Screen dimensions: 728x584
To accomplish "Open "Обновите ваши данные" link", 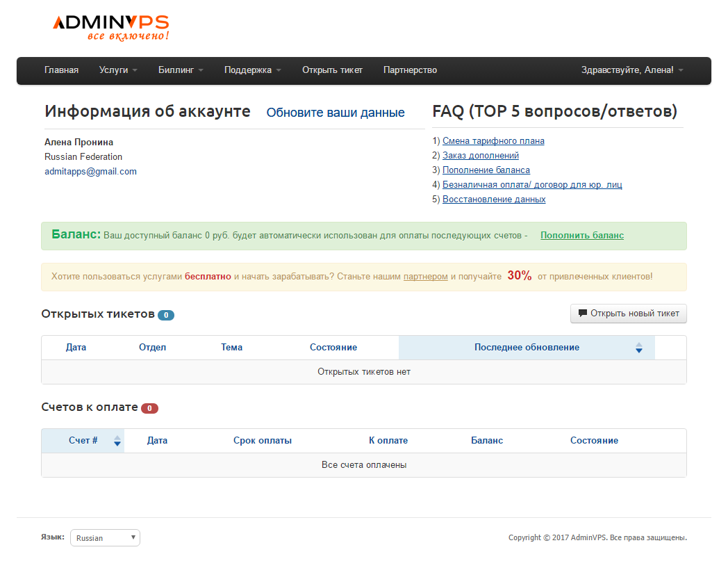I will (336, 112).
